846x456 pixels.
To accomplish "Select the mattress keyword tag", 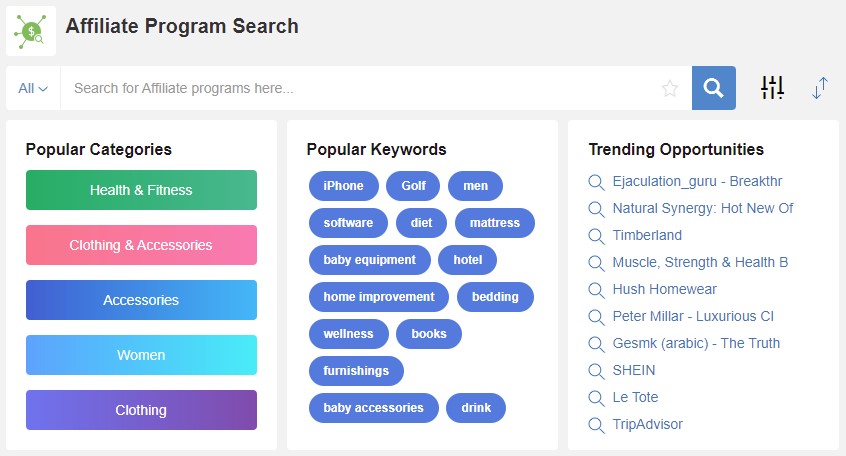I will [x=495, y=223].
